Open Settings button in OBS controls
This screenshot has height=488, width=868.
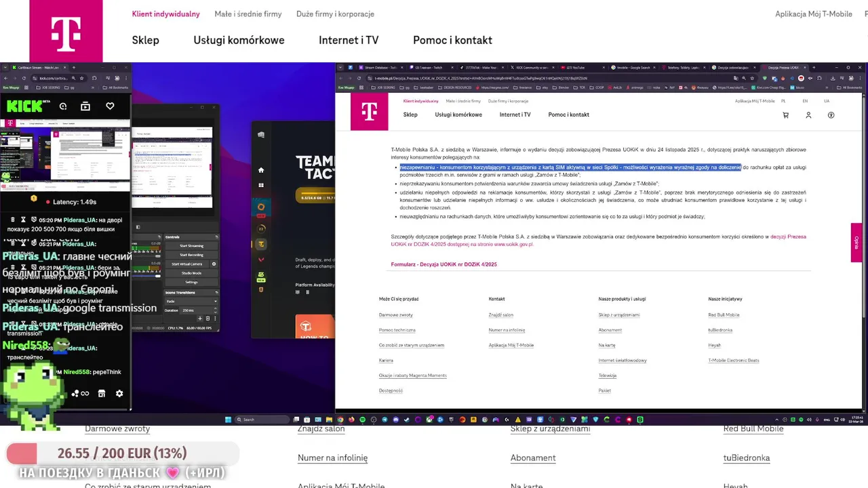pos(192,282)
